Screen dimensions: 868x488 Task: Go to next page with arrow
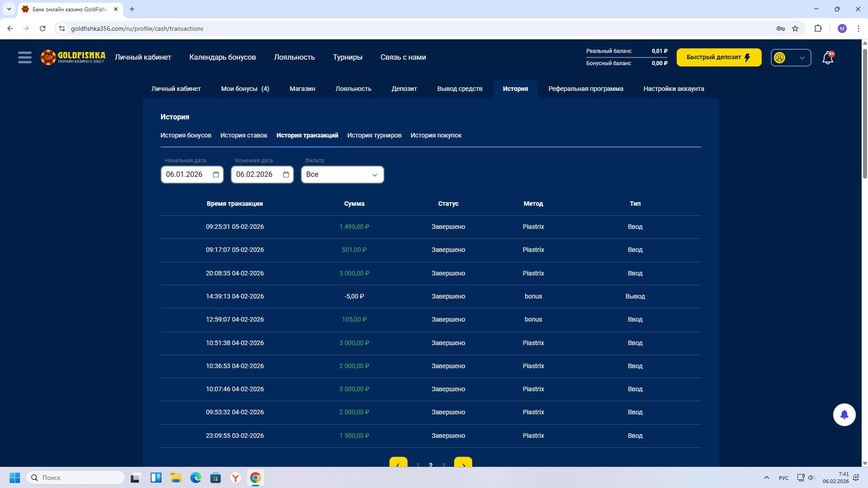click(463, 464)
